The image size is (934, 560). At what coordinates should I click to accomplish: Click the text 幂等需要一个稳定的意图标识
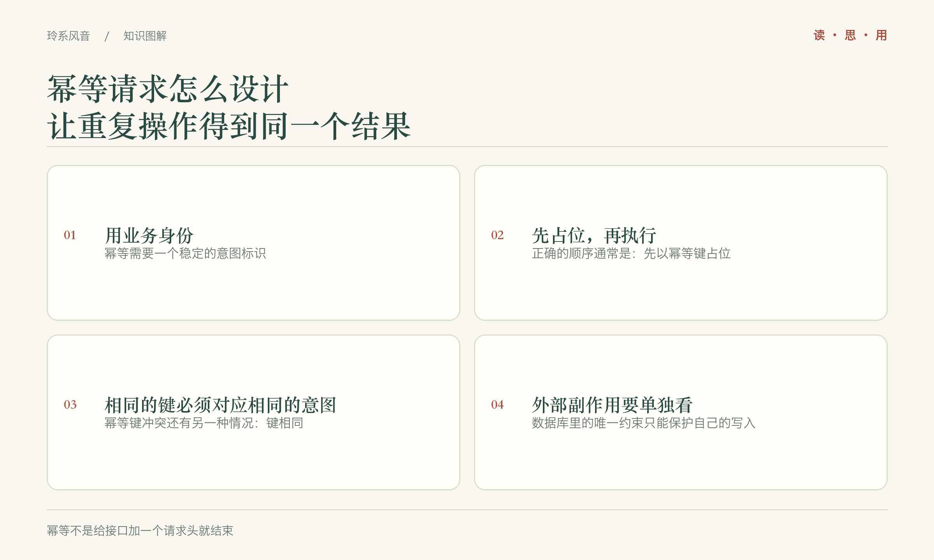pyautogui.click(x=185, y=254)
